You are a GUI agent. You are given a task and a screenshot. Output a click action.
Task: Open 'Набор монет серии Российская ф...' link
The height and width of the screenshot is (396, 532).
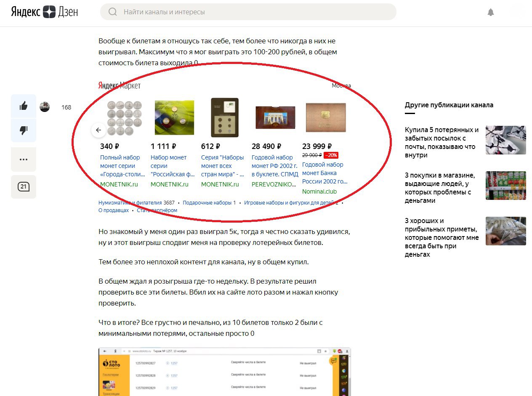(173, 166)
